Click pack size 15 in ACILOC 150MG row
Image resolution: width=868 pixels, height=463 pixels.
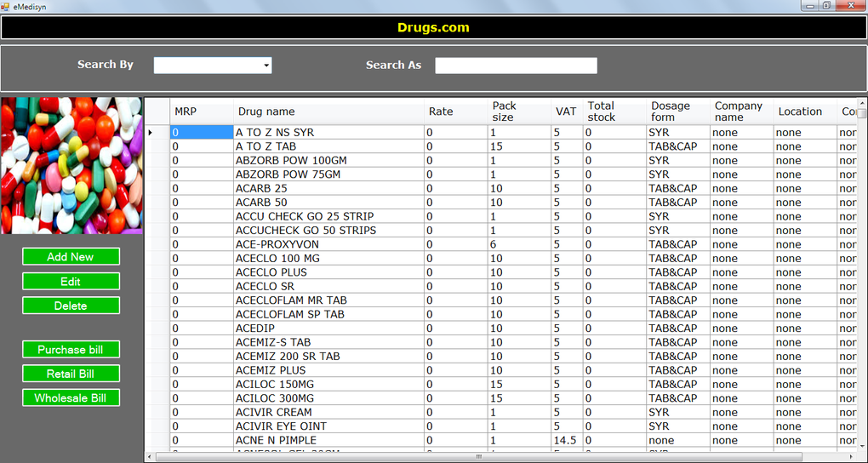click(520, 384)
